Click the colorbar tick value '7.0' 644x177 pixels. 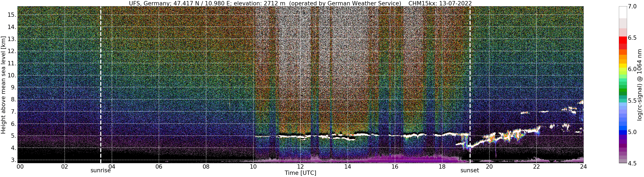point(632,6)
